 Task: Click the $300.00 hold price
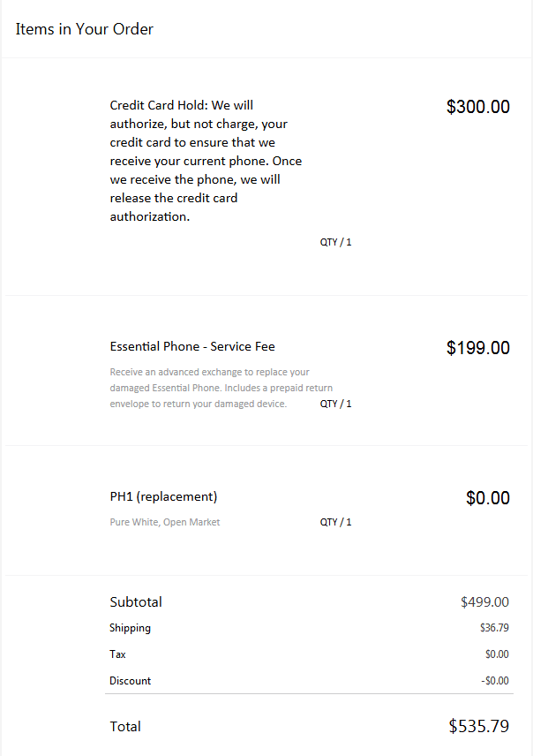(x=477, y=107)
